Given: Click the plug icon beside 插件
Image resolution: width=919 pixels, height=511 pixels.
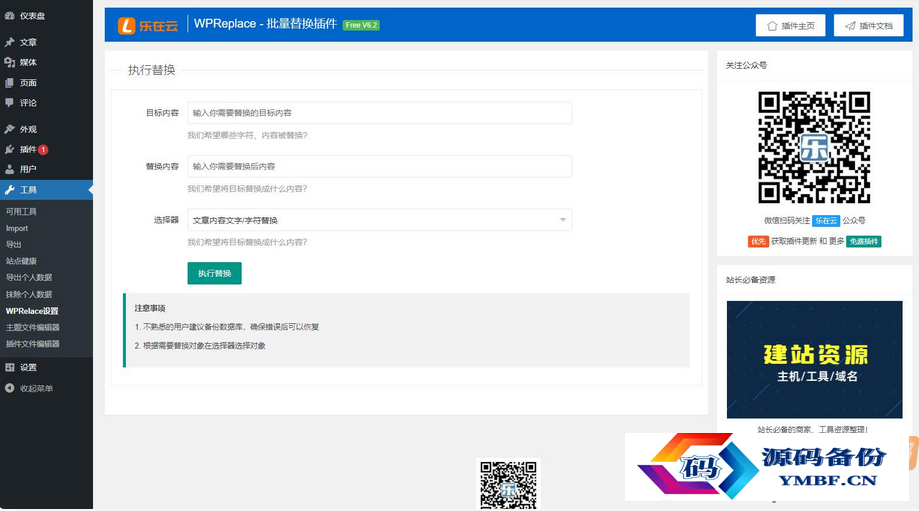Looking at the screenshot, I should pyautogui.click(x=9, y=149).
